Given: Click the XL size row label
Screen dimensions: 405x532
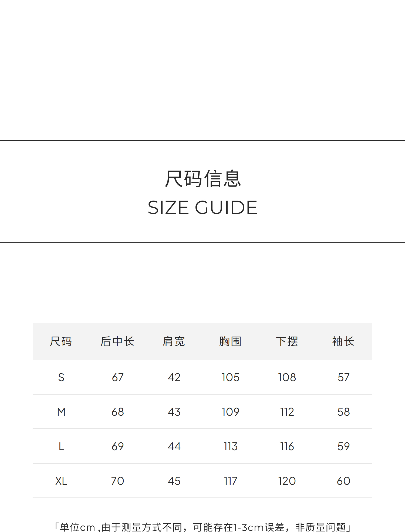Looking at the screenshot, I should (x=61, y=481).
